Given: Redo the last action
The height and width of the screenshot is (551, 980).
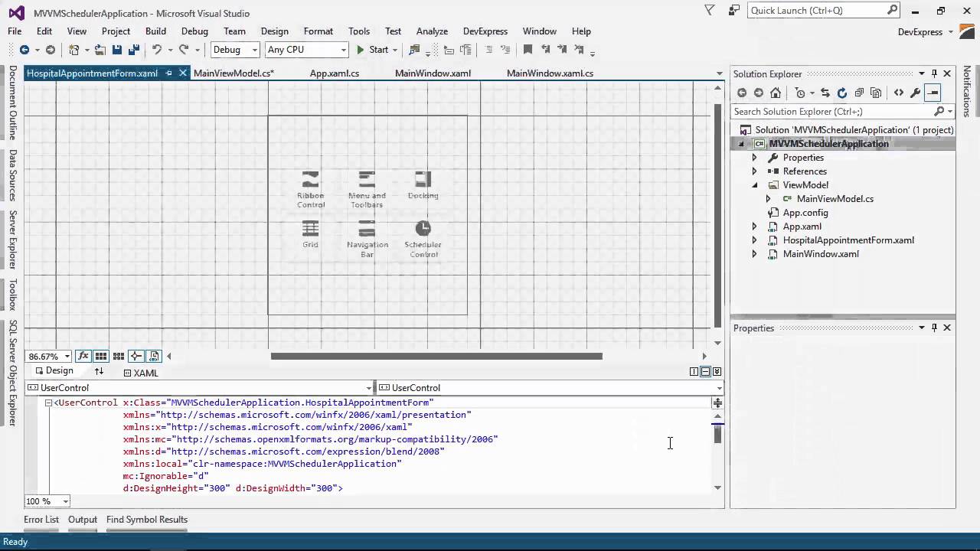Looking at the screenshot, I should (x=184, y=50).
